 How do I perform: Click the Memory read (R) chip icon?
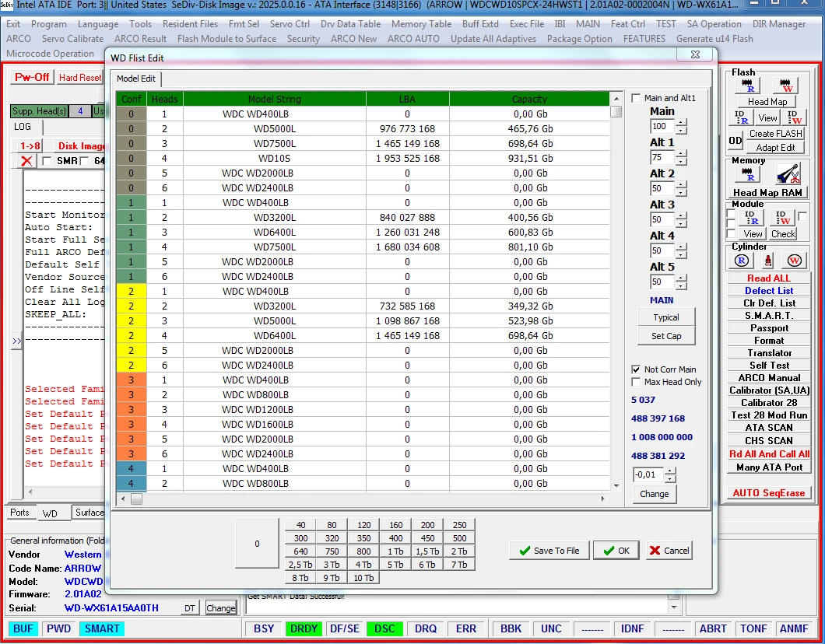(747, 174)
